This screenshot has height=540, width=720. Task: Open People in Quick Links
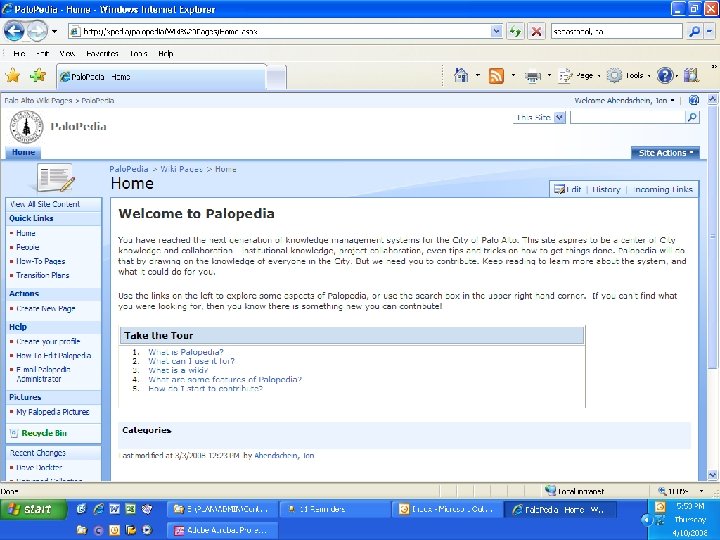[x=28, y=247]
